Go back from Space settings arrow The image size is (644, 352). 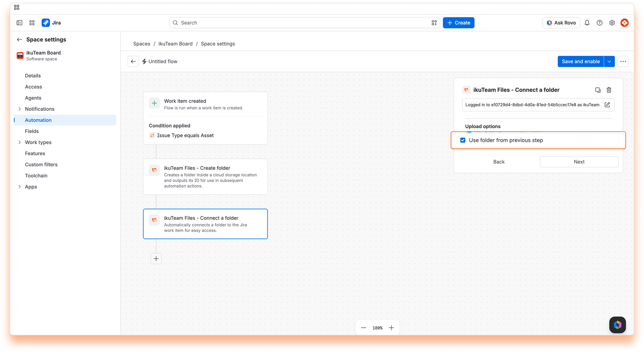click(x=19, y=40)
